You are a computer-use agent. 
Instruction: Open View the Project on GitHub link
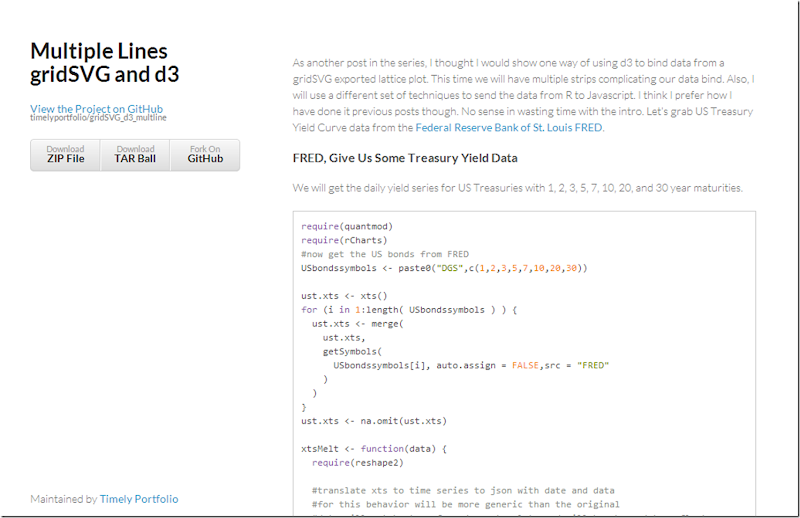click(96, 109)
